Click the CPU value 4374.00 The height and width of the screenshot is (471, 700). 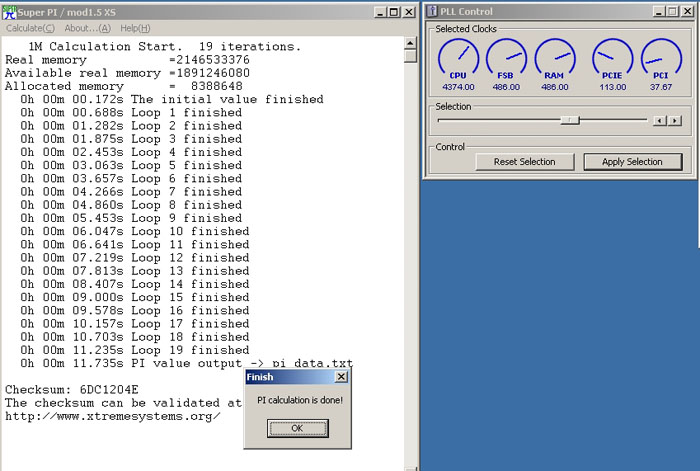coord(458,87)
